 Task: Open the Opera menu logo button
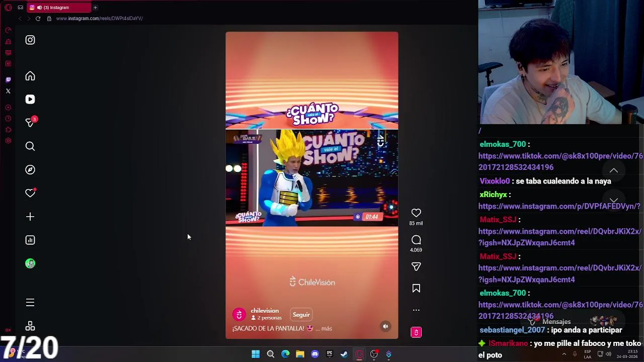point(8,8)
